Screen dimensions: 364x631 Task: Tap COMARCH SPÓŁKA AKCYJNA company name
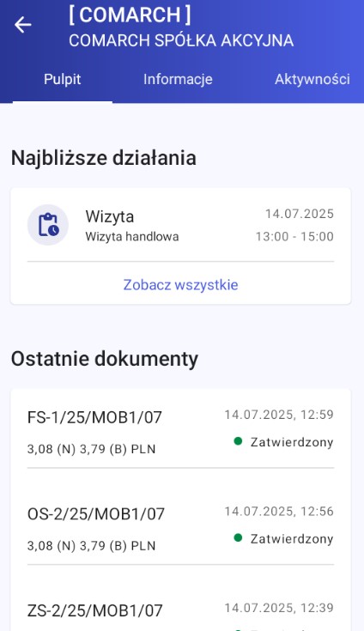[181, 40]
